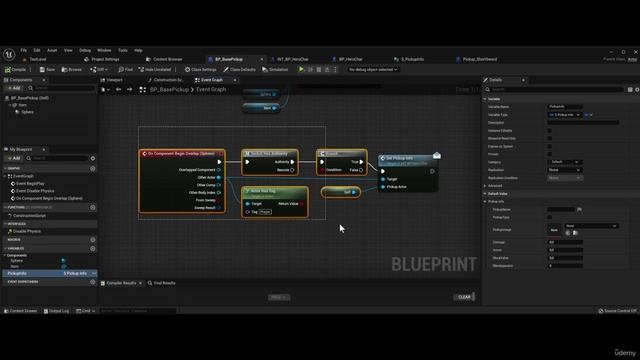Add new graph via GRAPHS plus icon

pyautogui.click(x=93, y=168)
